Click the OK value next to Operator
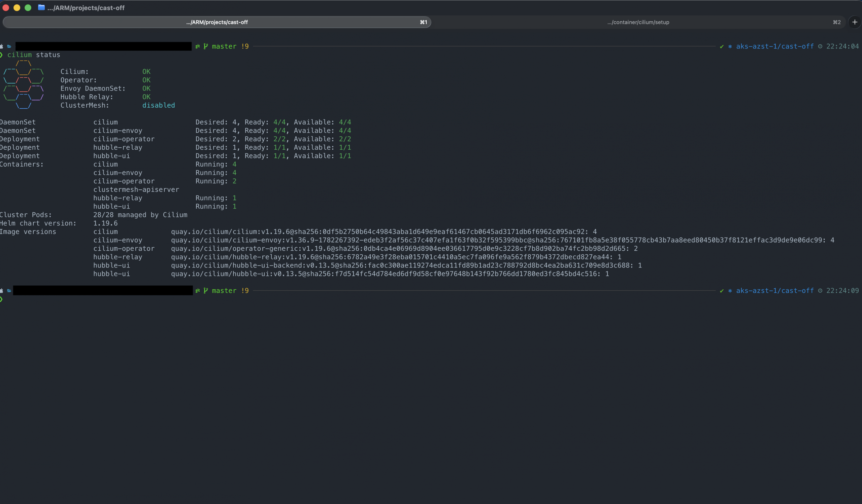Image resolution: width=862 pixels, height=504 pixels. pos(146,80)
